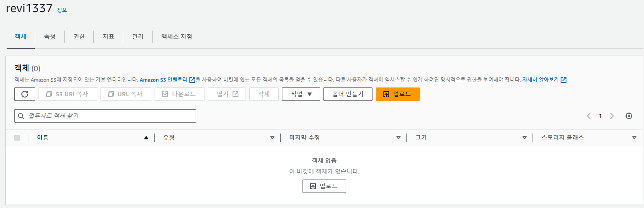Sort by 이름 column ascending arrow
The height and width of the screenshot is (208, 644).
[146, 138]
